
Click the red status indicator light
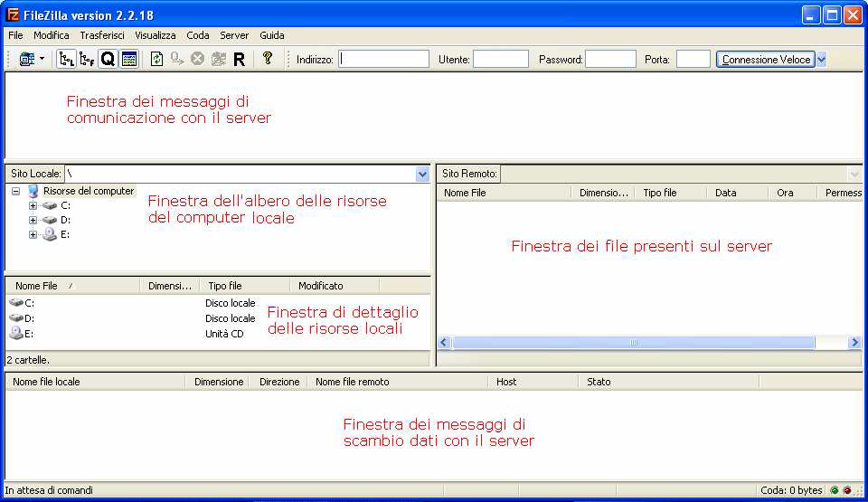coord(847,490)
